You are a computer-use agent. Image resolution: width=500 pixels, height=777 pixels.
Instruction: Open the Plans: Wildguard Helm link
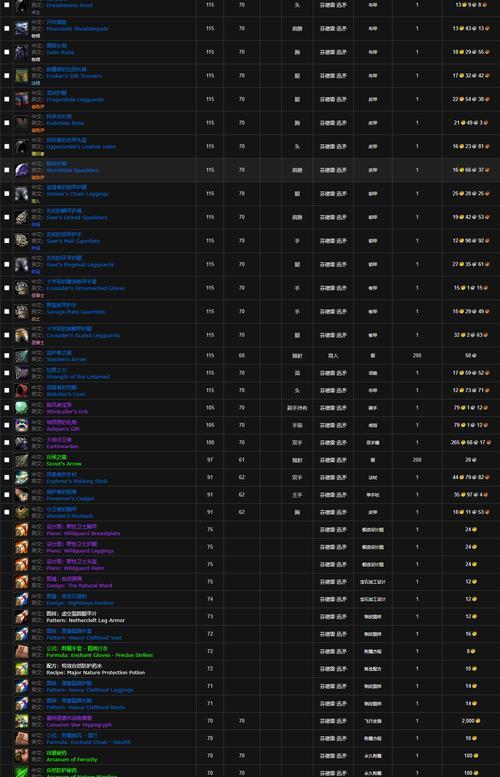pos(75,568)
